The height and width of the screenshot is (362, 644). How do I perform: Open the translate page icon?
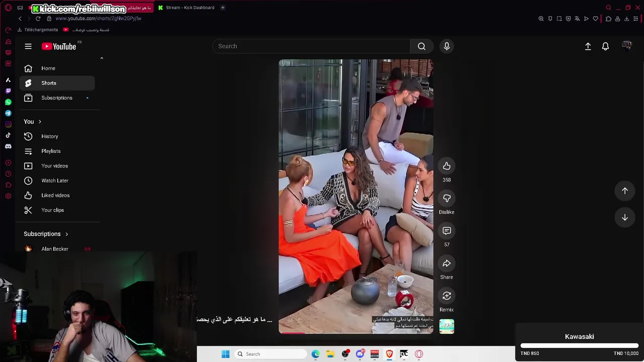pos(577,19)
